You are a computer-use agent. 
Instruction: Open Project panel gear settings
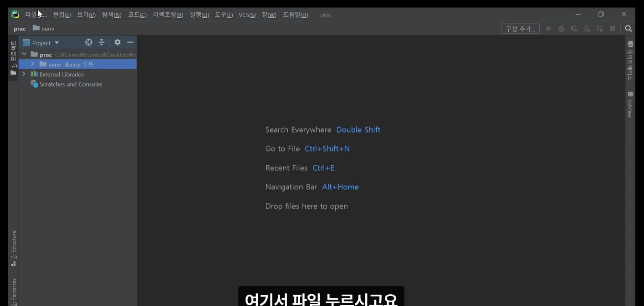click(x=118, y=42)
